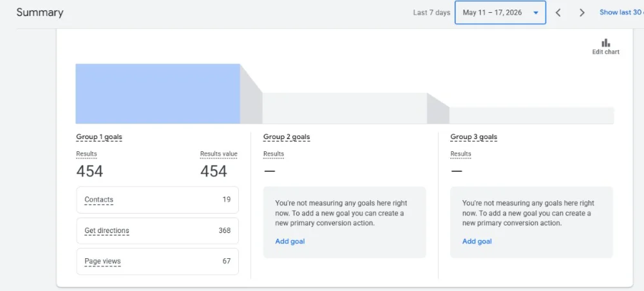Click the blue Group 1 funnel bar
The width and height of the screenshot is (644, 291).
(158, 93)
